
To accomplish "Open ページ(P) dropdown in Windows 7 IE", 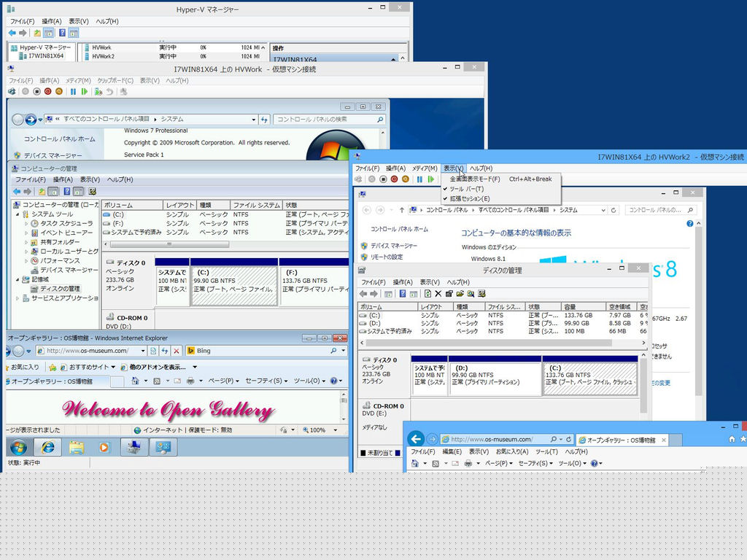I will point(223,381).
